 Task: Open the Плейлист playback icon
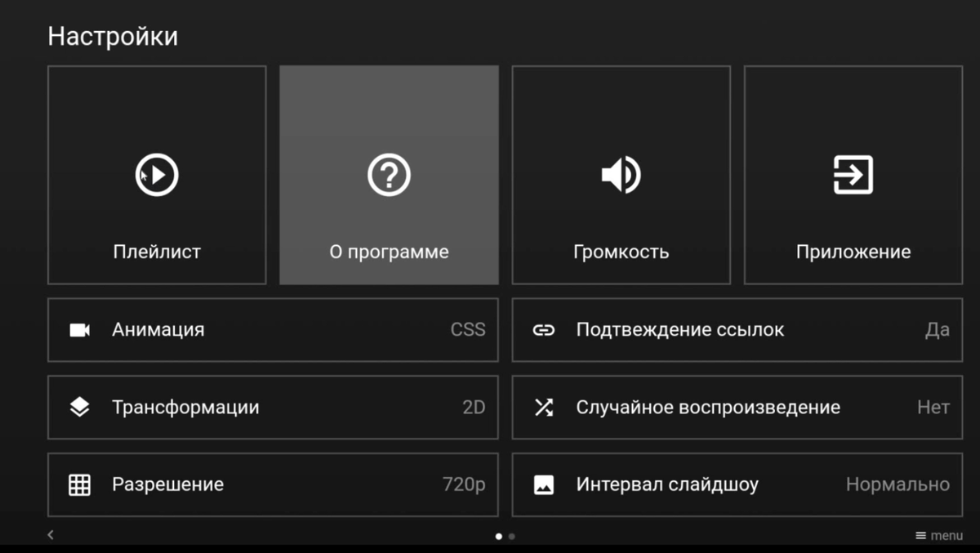pyautogui.click(x=156, y=174)
